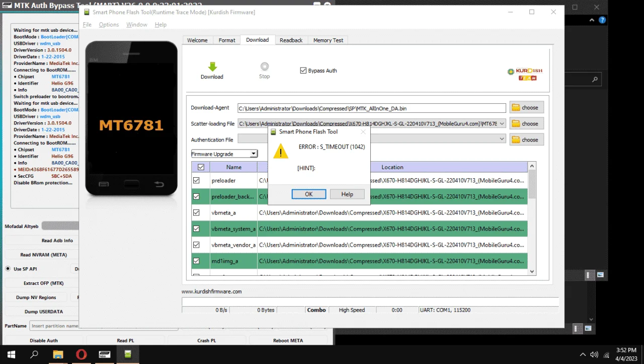Click the blue help icon in the background Explorer window

(x=602, y=20)
